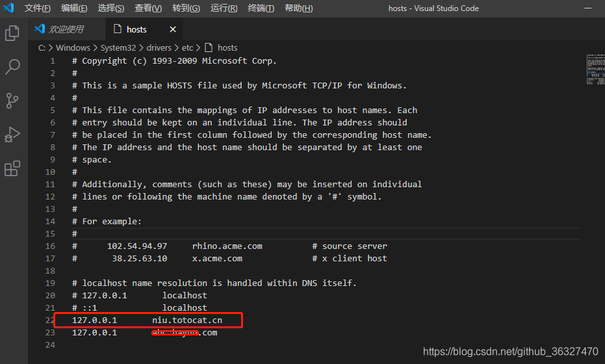The width and height of the screenshot is (605, 364).
Task: Open the 文件(F) menu
Action: tap(38, 8)
